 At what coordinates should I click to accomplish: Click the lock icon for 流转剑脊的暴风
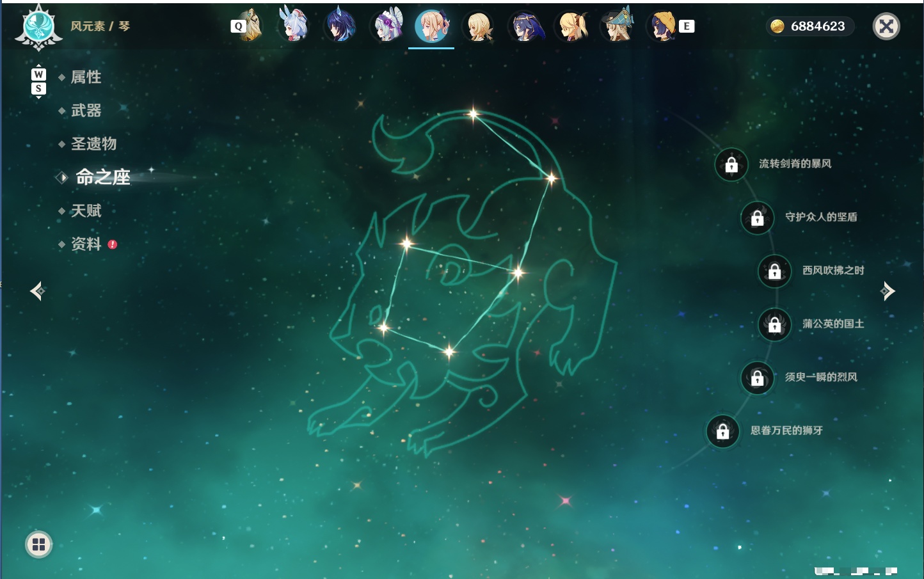(x=731, y=164)
